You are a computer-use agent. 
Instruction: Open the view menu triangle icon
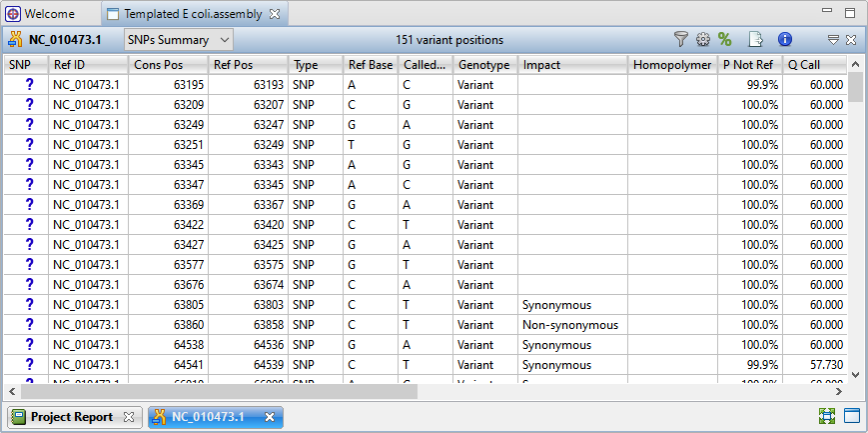click(x=833, y=39)
